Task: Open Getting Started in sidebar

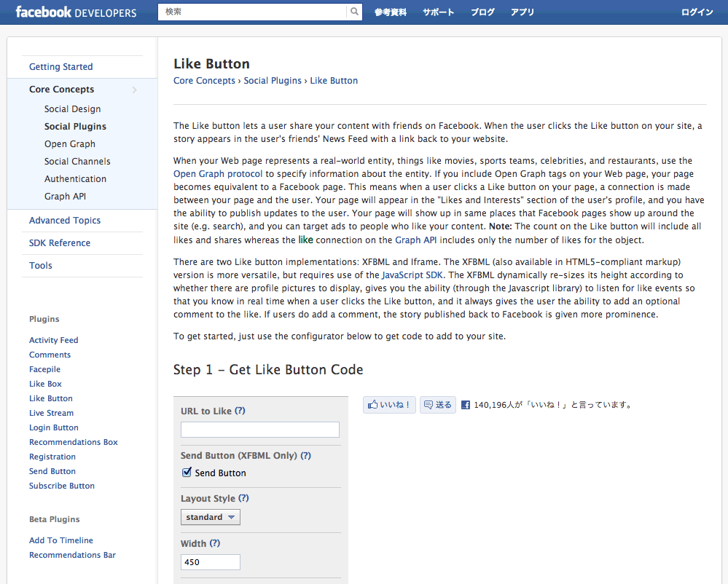Action: coord(60,67)
